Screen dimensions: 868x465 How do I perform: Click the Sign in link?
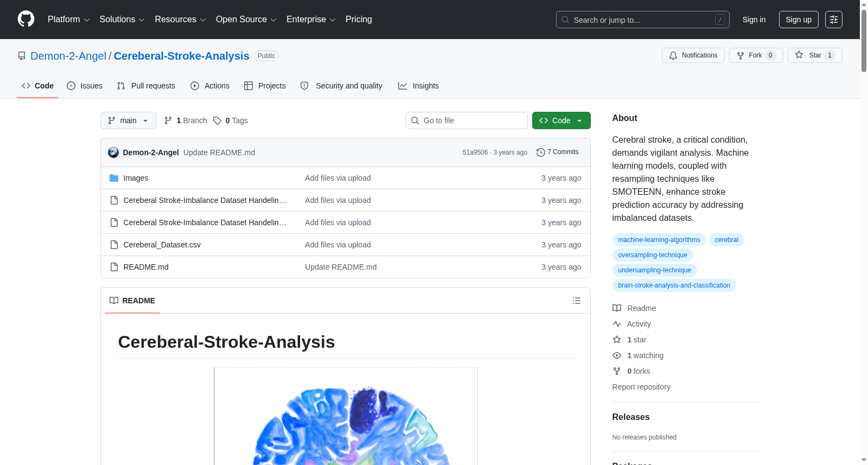point(754,20)
